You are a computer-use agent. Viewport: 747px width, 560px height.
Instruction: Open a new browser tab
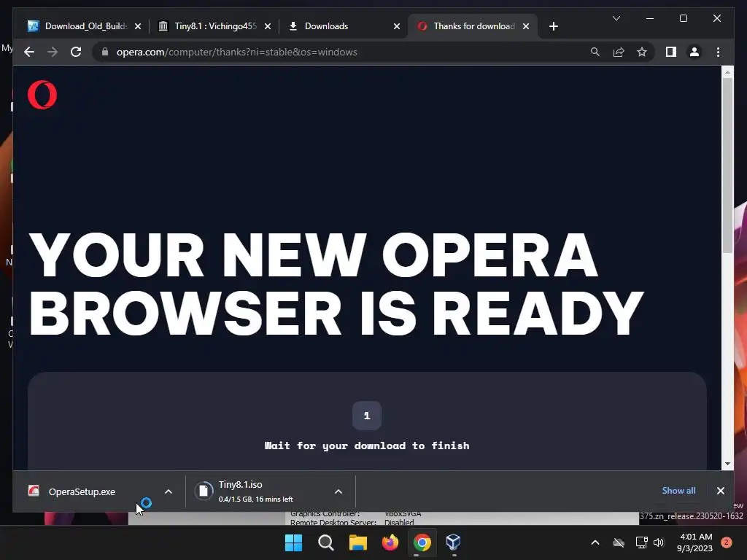pyautogui.click(x=553, y=26)
